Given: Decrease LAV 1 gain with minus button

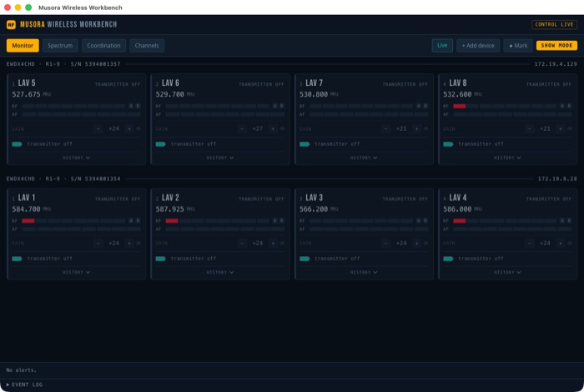Looking at the screenshot, I should [98, 243].
